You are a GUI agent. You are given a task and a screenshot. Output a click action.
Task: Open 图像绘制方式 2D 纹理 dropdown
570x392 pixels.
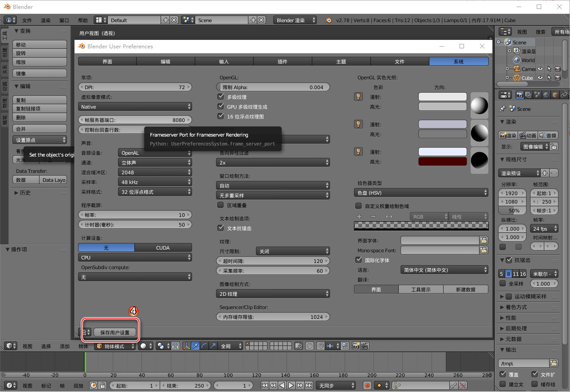point(273,294)
